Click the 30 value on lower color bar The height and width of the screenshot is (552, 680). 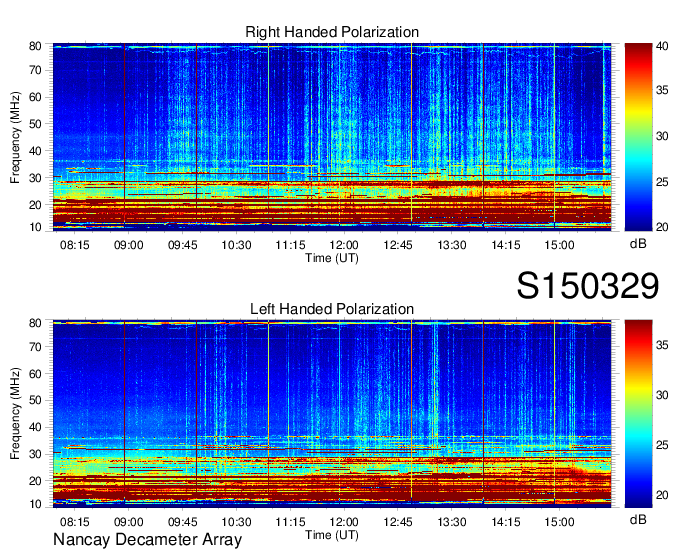coord(662,395)
